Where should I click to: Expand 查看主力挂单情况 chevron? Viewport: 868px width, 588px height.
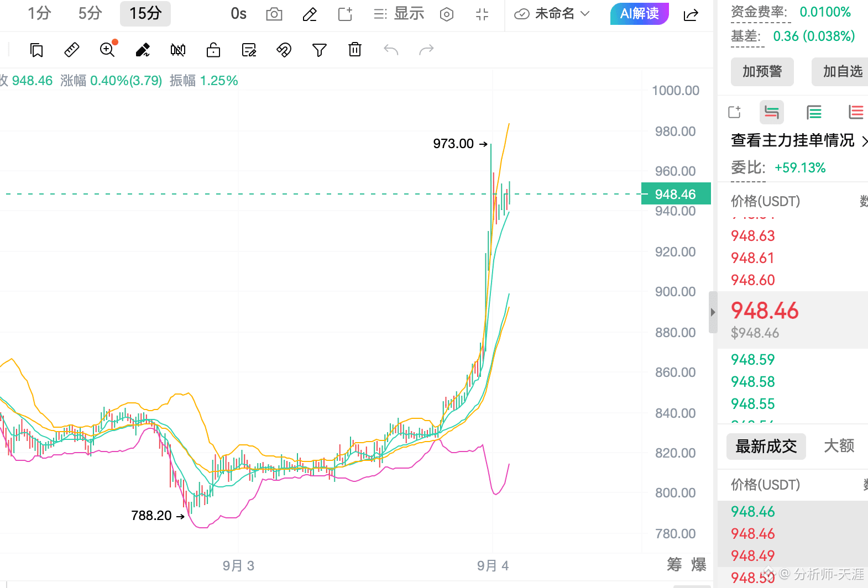tap(864, 141)
